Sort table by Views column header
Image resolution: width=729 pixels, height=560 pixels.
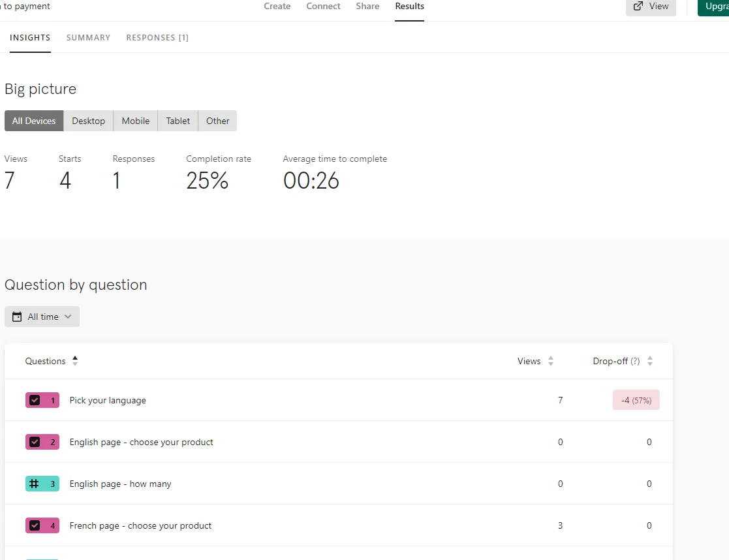click(x=529, y=362)
